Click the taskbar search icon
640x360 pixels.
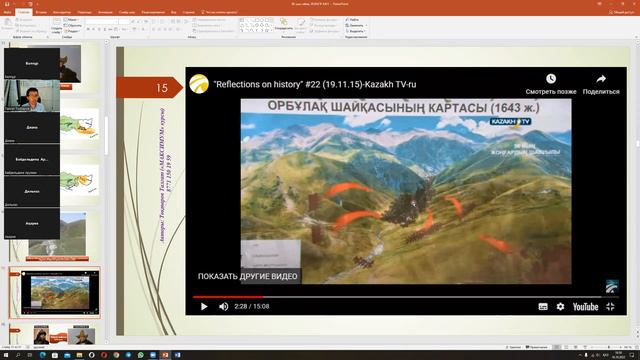click(18, 355)
